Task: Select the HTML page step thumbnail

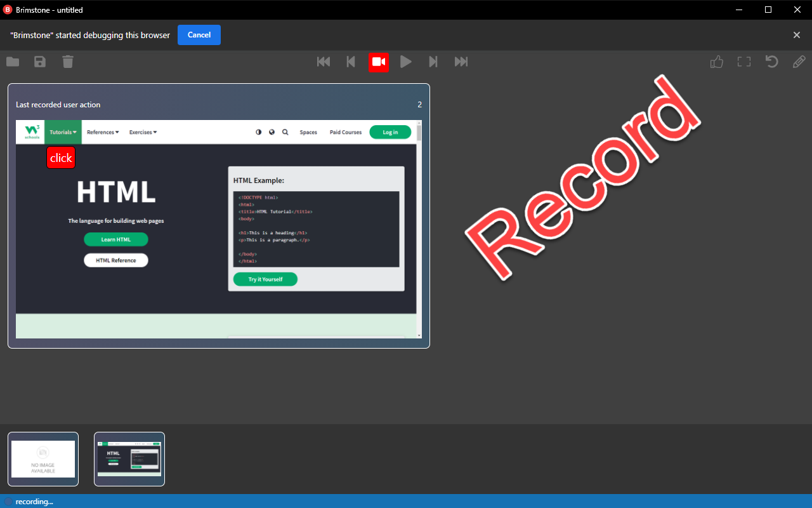Action: [x=129, y=459]
